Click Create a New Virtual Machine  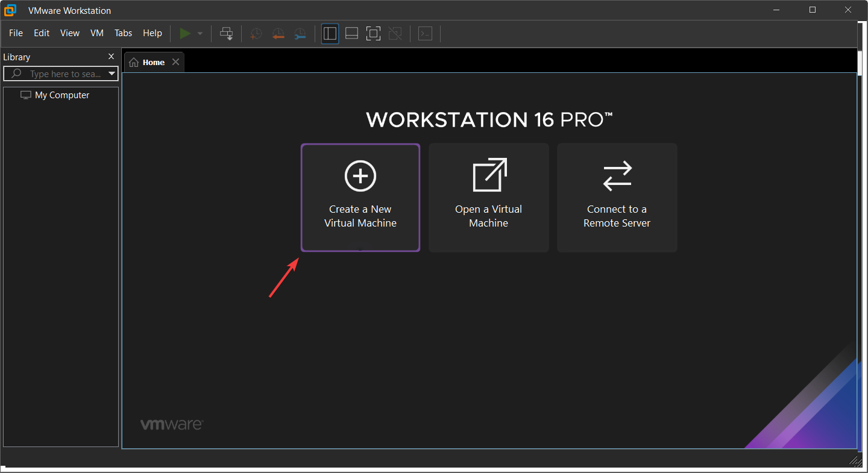[x=360, y=198]
